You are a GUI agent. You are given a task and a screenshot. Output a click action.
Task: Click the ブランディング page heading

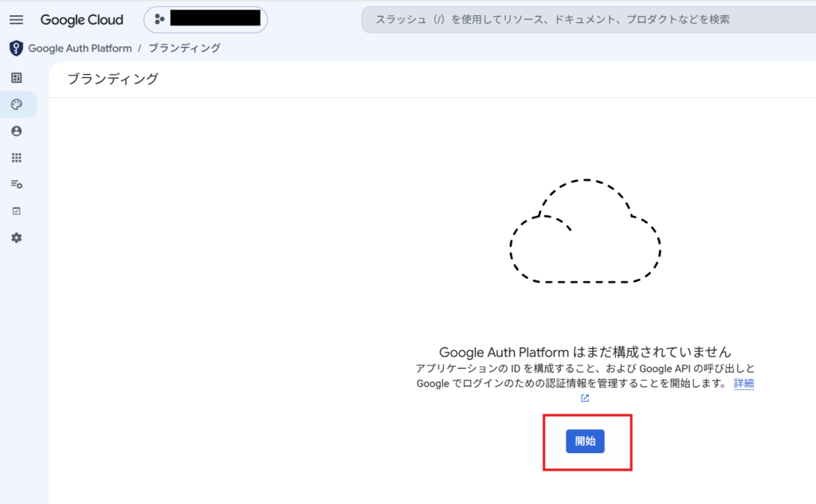coord(113,79)
